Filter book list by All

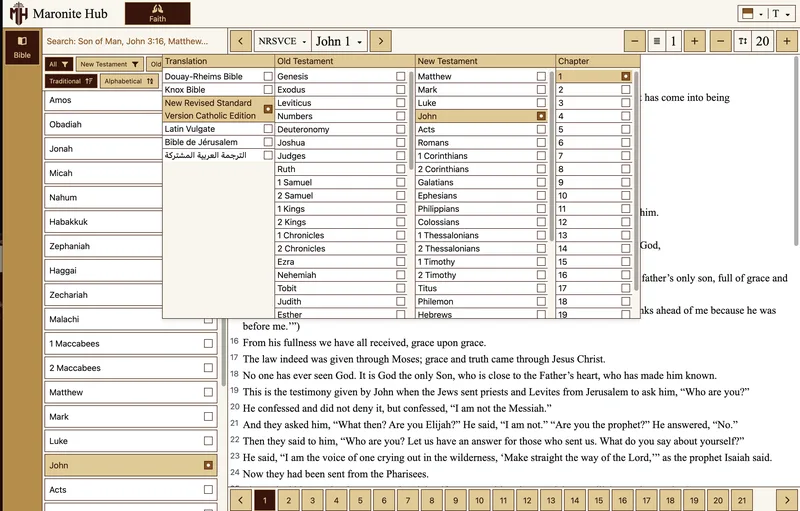click(59, 64)
